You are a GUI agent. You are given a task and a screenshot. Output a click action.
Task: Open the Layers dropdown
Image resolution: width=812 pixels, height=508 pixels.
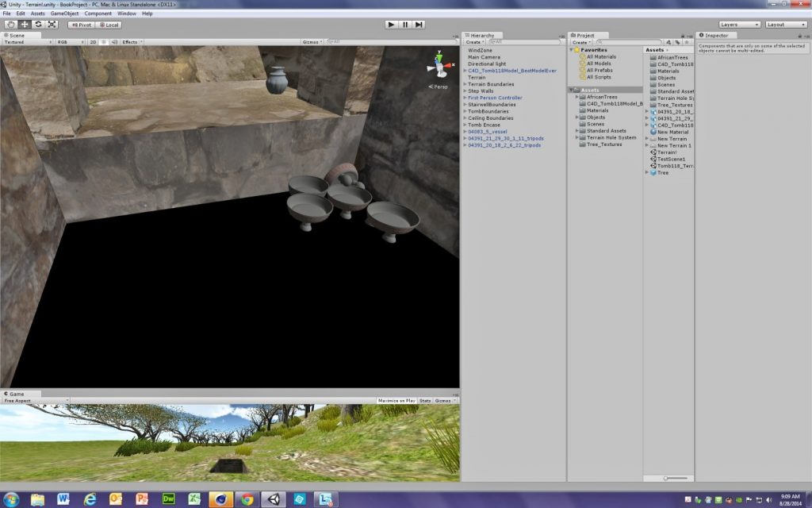[x=739, y=25]
